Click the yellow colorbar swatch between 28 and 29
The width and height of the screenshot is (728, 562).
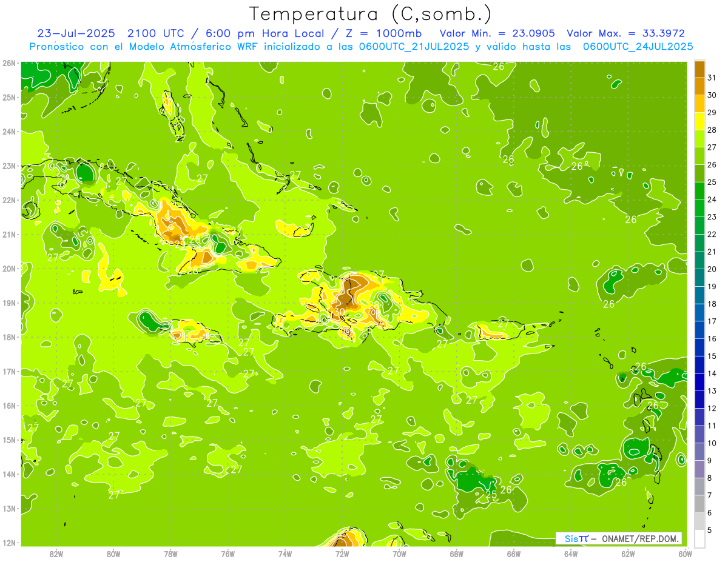tap(699, 121)
